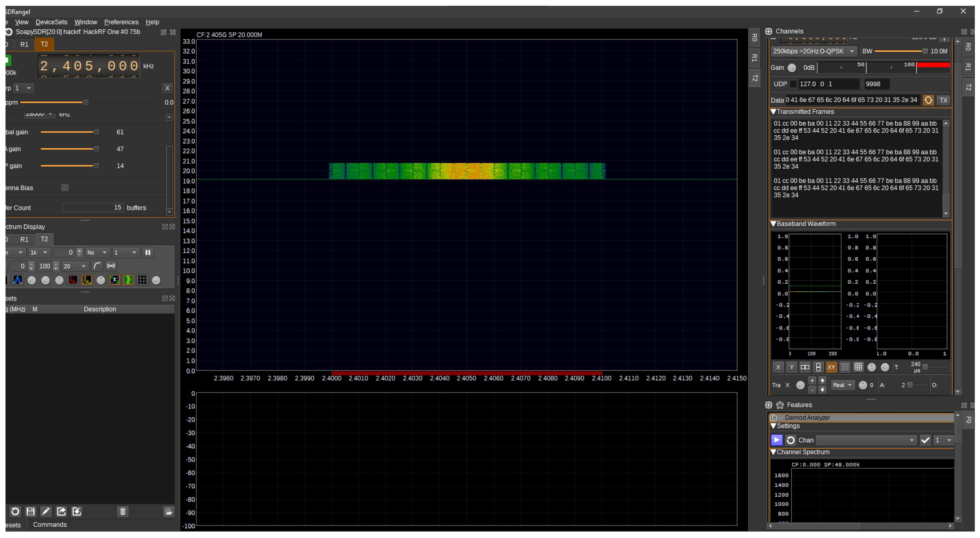This screenshot has width=980, height=538.
Task: Toggle the spectrum grid icon
Action: (142, 280)
